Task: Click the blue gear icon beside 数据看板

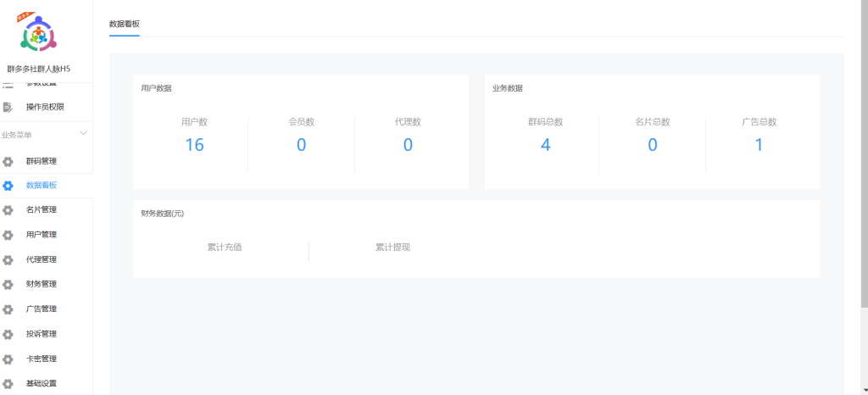Action: point(8,186)
